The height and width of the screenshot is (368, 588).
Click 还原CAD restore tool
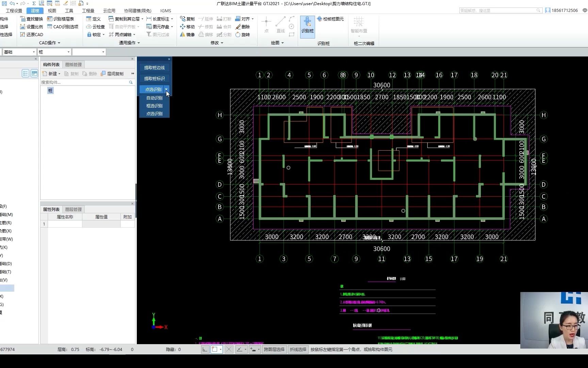pos(32,34)
